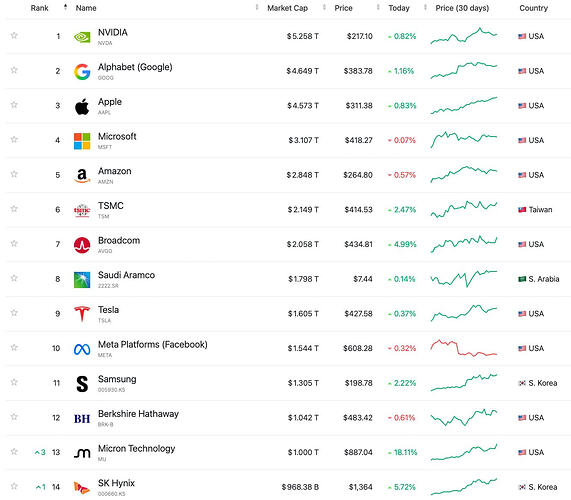Toggle the favorite star for TSMC
This screenshot has width=571, height=500.
point(14,208)
